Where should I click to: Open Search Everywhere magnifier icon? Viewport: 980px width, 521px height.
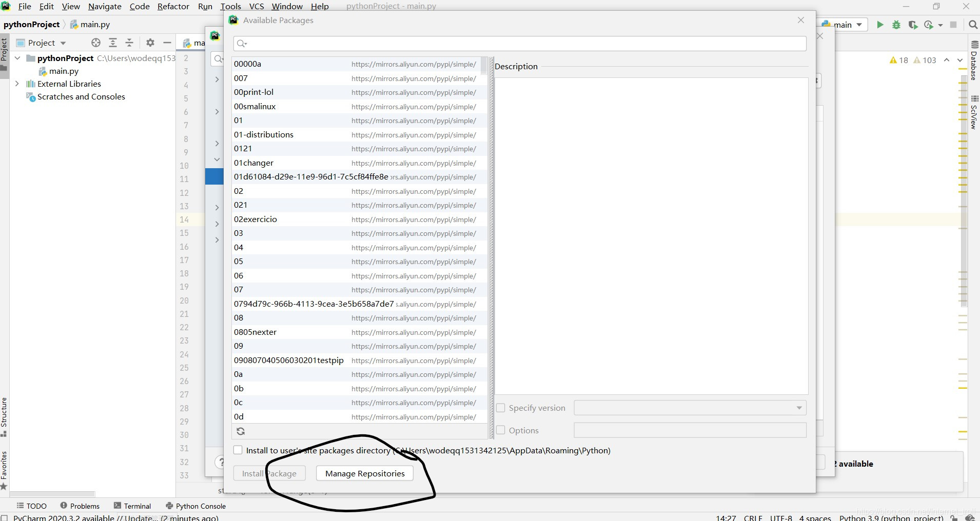click(x=973, y=25)
